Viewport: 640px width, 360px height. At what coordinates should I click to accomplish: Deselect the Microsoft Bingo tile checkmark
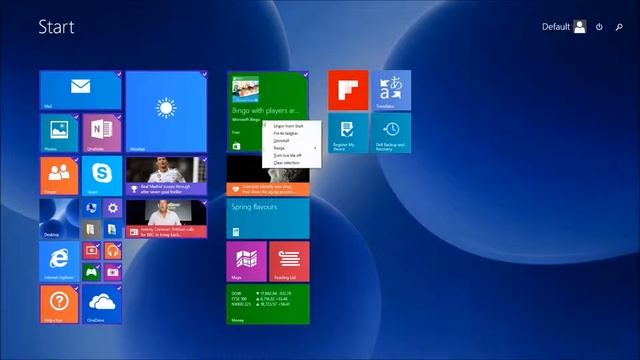[306, 74]
